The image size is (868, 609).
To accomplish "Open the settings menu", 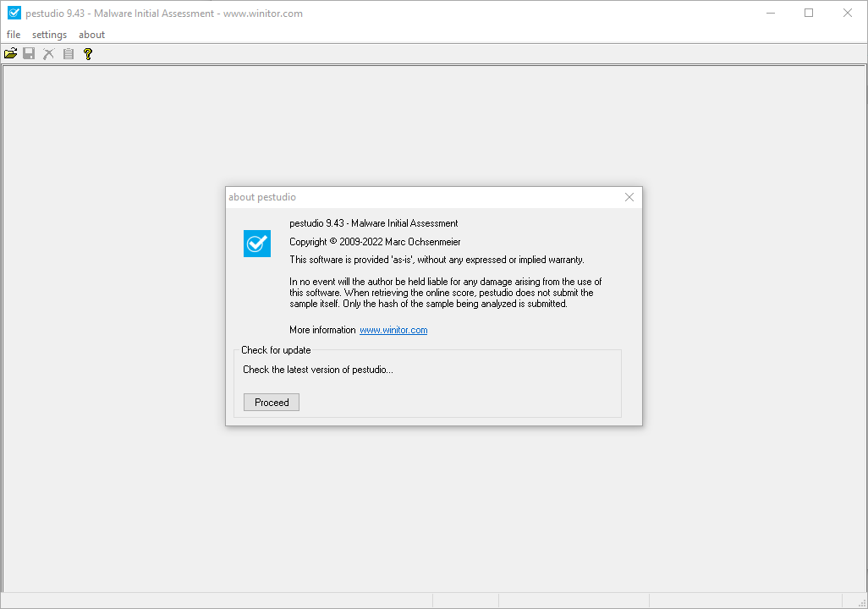I will point(49,35).
